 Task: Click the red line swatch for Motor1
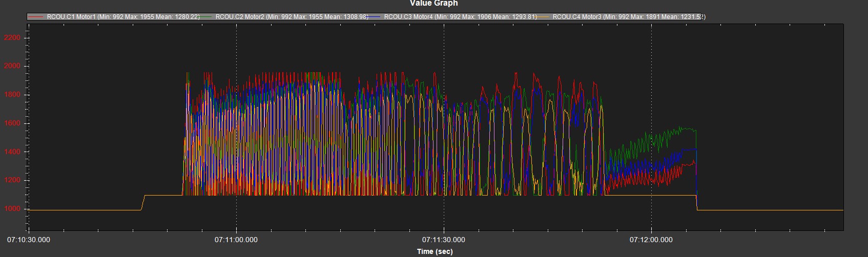coord(37,17)
